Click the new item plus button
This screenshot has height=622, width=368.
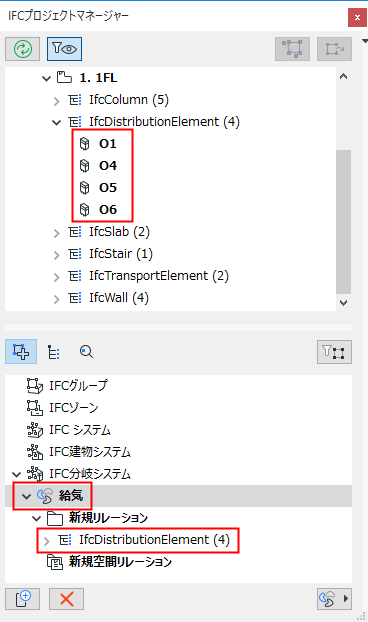pyautogui.click(x=23, y=599)
